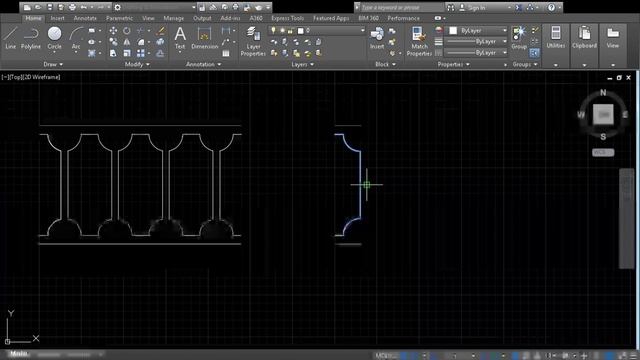640x360 pixels.
Task: Click the Hatch tool in Draw panel
Action: (x=92, y=53)
